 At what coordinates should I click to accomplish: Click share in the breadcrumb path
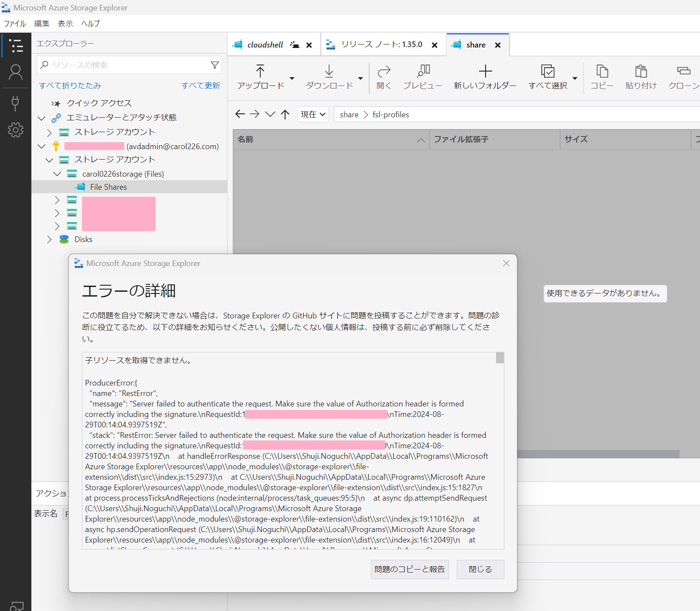coord(349,115)
